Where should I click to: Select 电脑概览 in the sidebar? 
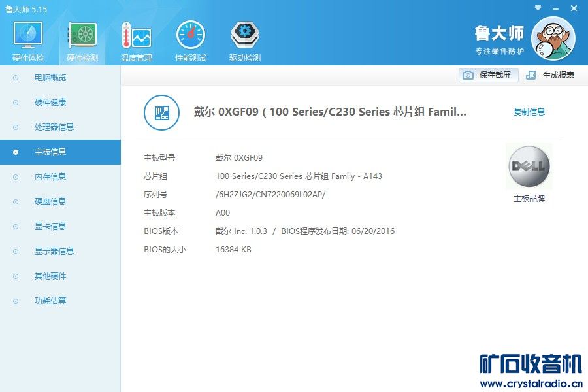point(60,78)
